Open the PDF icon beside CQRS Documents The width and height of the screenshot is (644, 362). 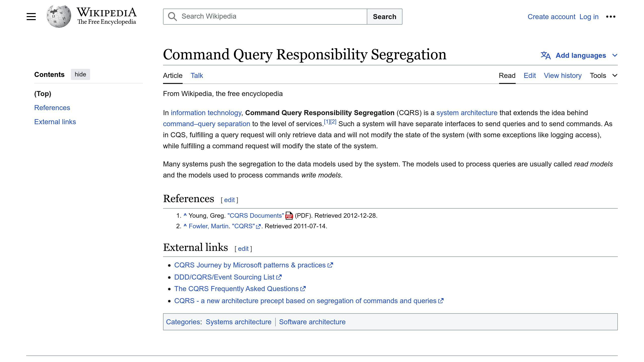pyautogui.click(x=289, y=216)
